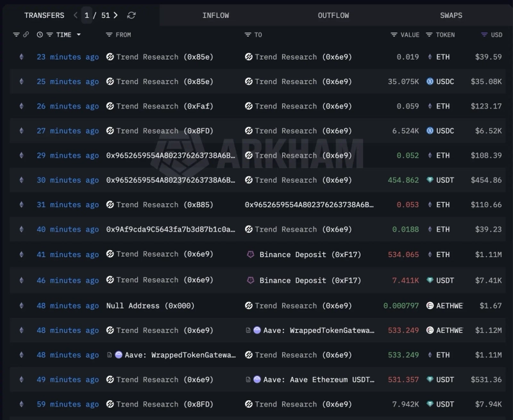Switch to the INFLOW tab

215,15
